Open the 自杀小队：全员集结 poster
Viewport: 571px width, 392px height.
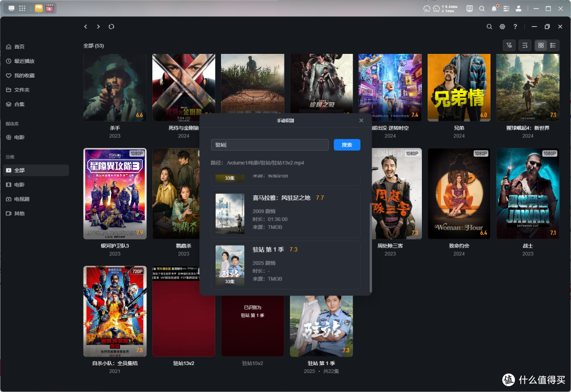[115, 311]
